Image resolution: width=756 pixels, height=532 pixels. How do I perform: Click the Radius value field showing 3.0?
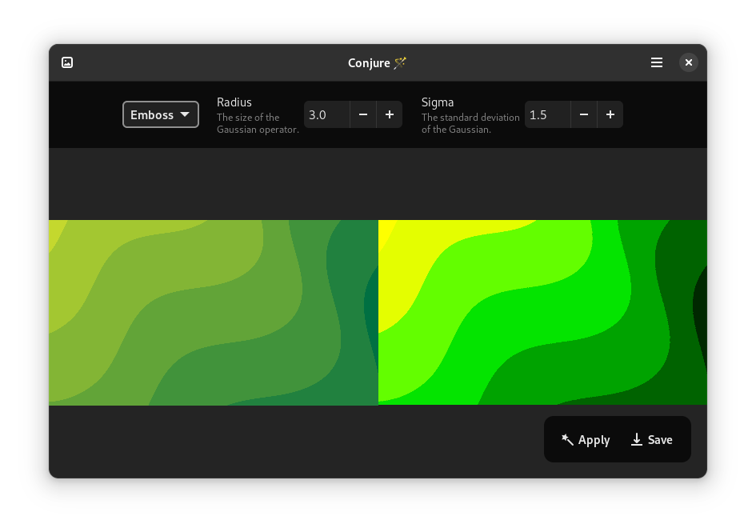326,114
